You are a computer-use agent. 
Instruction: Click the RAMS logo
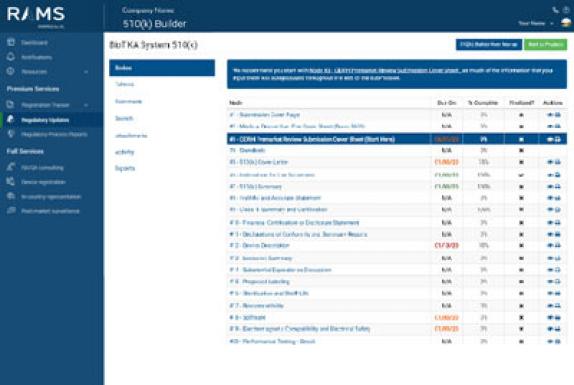click(36, 15)
